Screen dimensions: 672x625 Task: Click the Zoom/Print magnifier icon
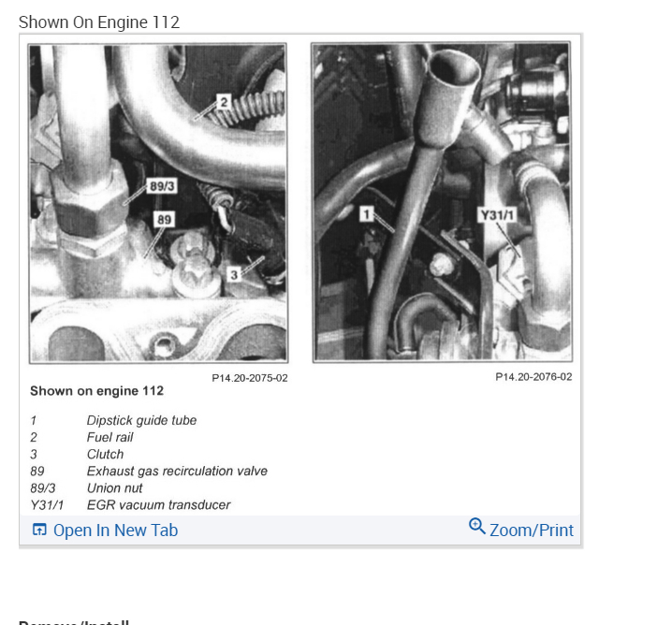pos(477,526)
